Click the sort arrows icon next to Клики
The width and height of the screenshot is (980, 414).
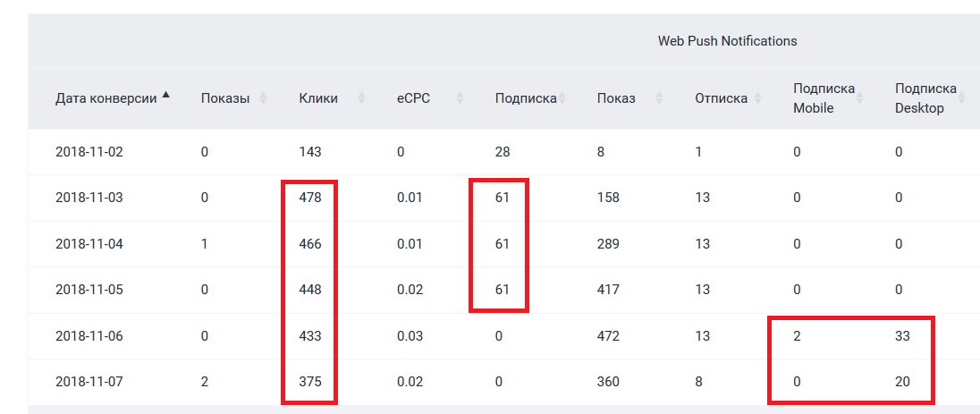pos(361,98)
